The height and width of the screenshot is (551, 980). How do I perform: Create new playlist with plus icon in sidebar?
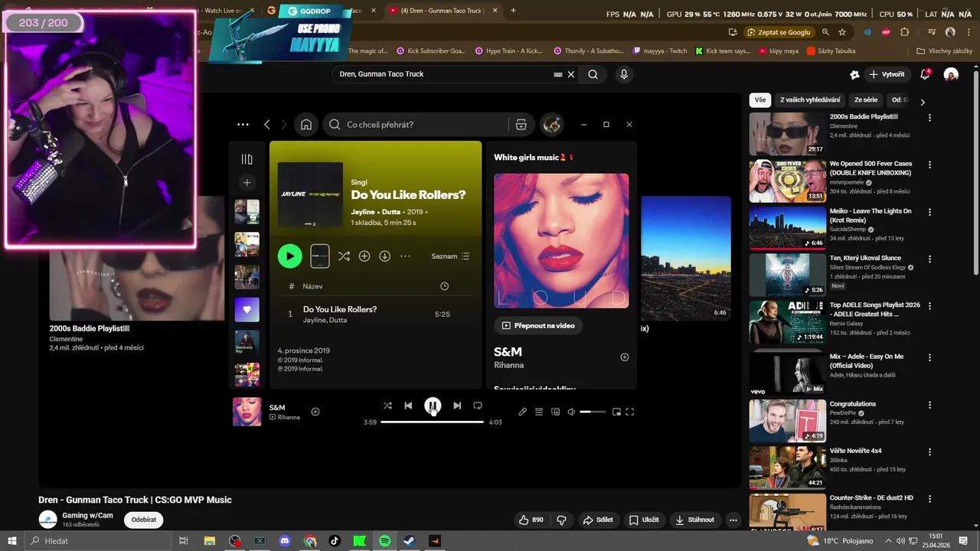(x=247, y=183)
